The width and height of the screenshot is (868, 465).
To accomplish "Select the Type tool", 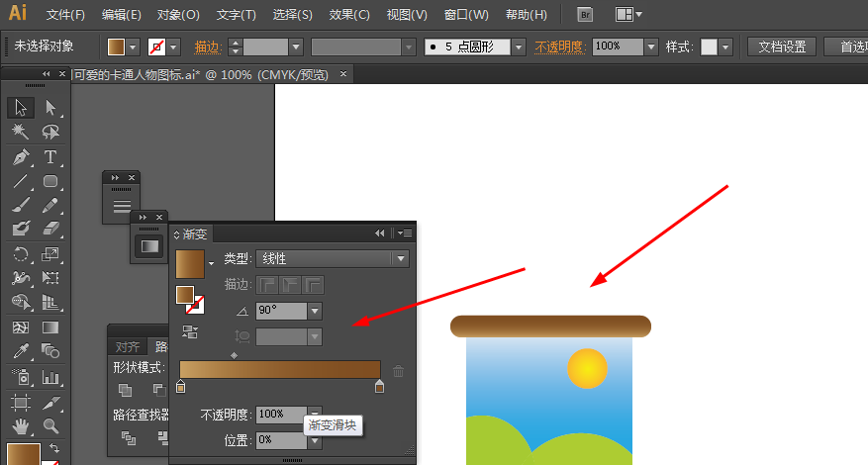I will click(x=50, y=157).
